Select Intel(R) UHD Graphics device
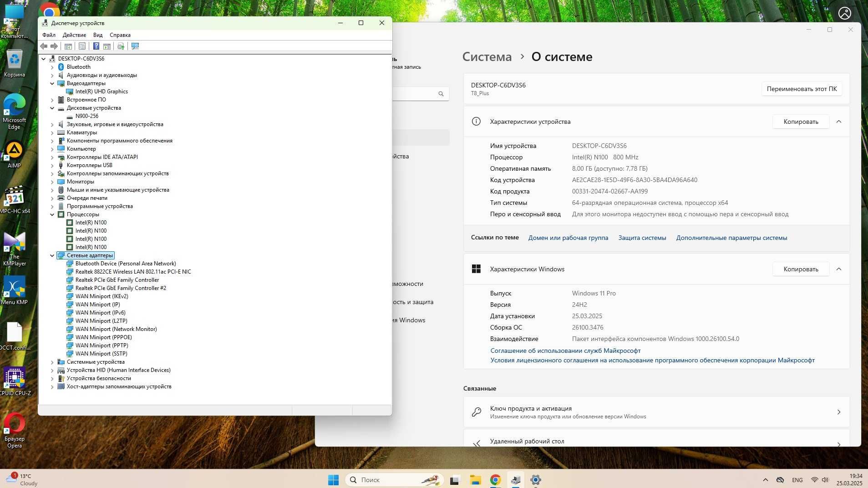Screen dimensions: 868x488 [x=102, y=91]
